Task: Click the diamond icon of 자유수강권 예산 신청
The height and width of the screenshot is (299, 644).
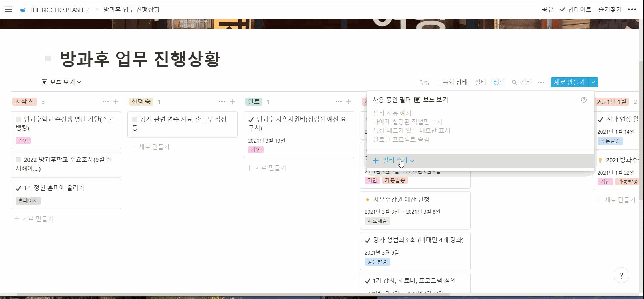Action: coord(368,200)
